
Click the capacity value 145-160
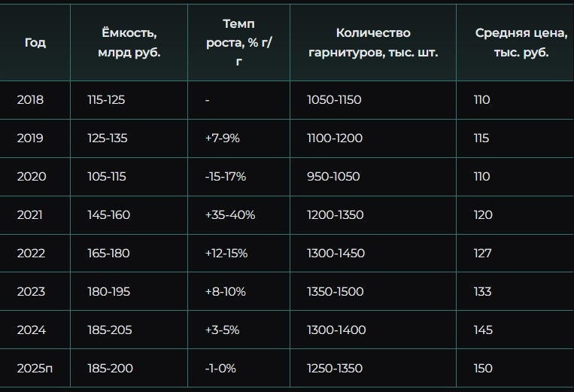coord(108,215)
